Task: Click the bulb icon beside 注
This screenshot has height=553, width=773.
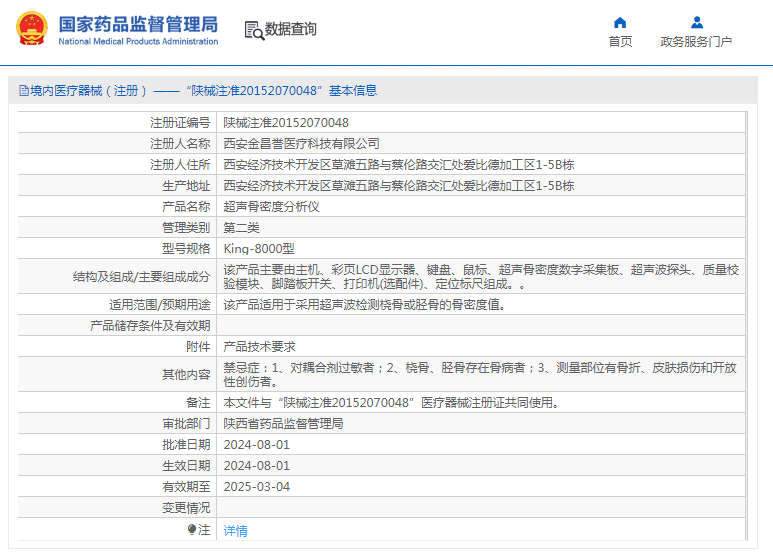Action: coord(192,529)
